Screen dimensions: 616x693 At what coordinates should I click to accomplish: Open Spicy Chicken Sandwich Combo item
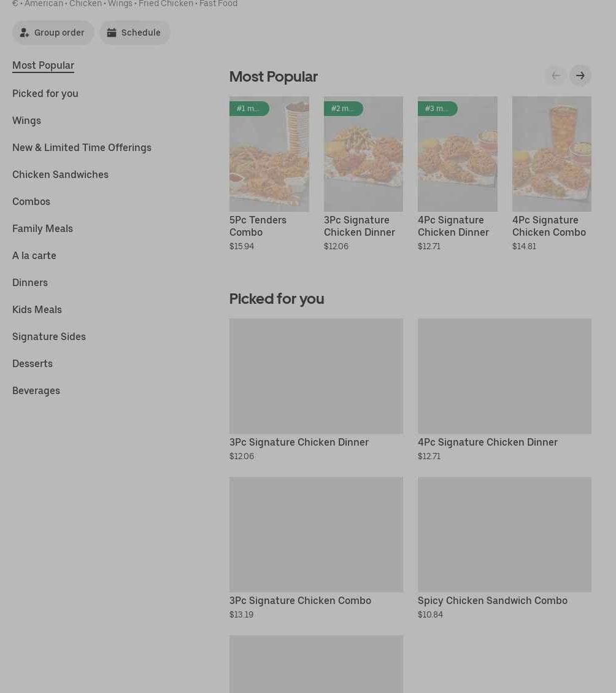[x=504, y=535]
